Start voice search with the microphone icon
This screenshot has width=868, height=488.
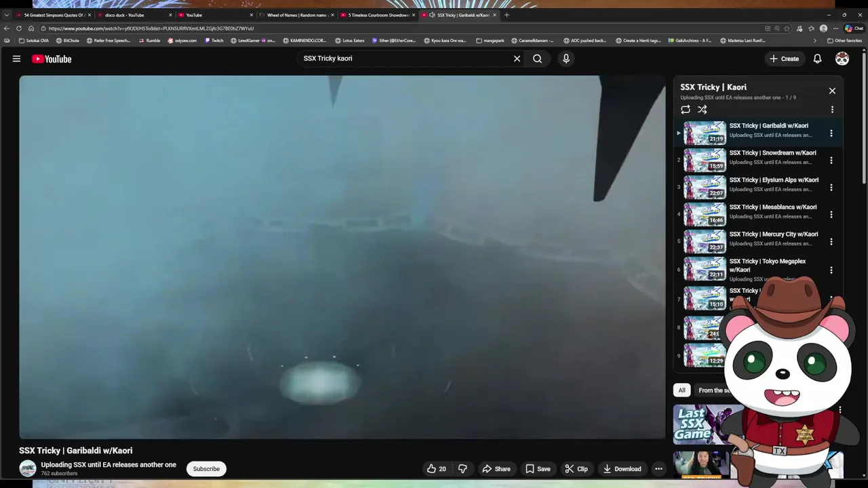(566, 59)
